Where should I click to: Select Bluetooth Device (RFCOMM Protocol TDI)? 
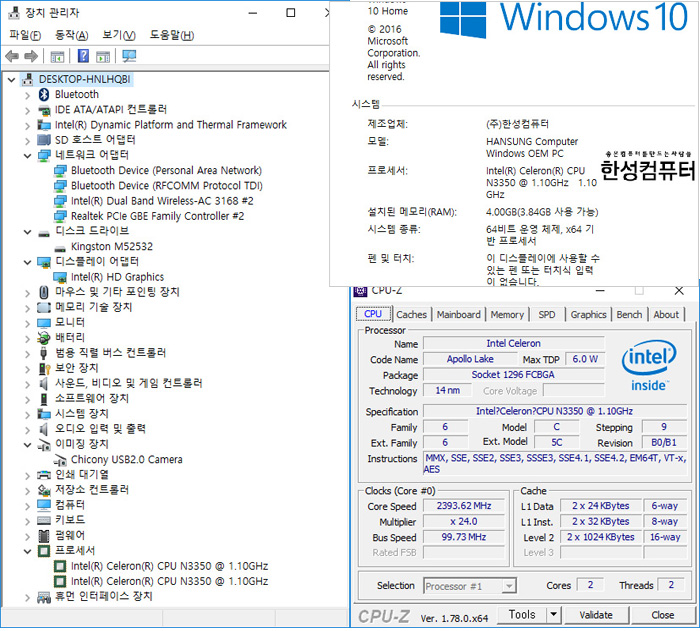[167, 186]
